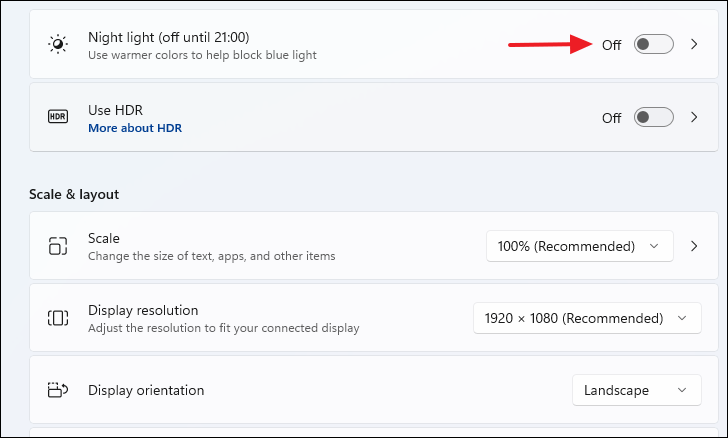Open Night light settings chevron
The image size is (728, 438).
[695, 45]
